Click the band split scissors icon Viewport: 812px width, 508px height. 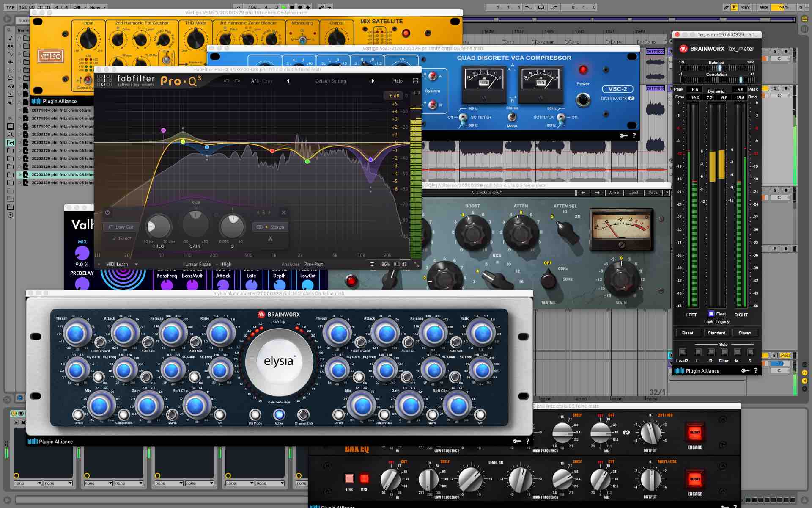tap(270, 239)
